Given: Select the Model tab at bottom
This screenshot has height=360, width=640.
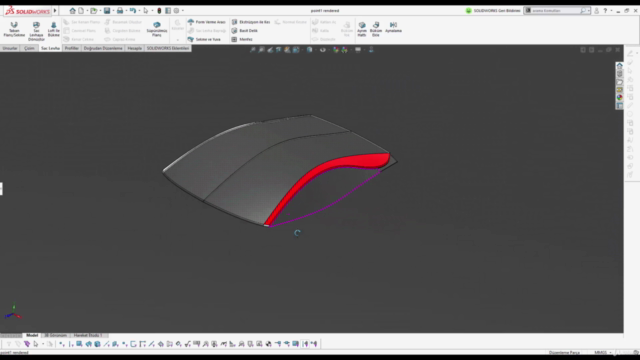Looking at the screenshot, I should click(x=32, y=336).
